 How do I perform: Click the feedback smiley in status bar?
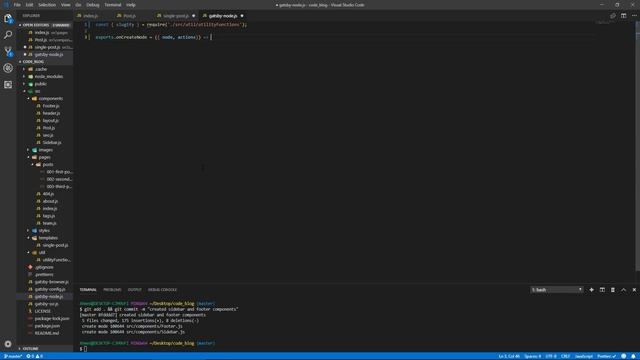coord(623,356)
